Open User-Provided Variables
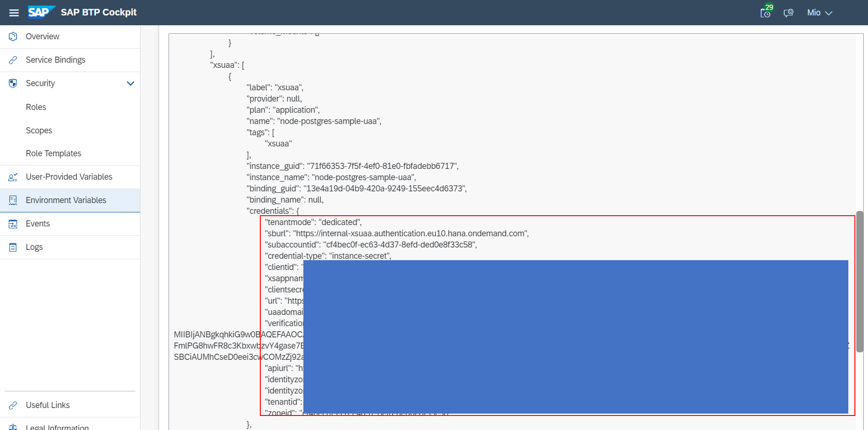The image size is (868, 430). point(70,177)
